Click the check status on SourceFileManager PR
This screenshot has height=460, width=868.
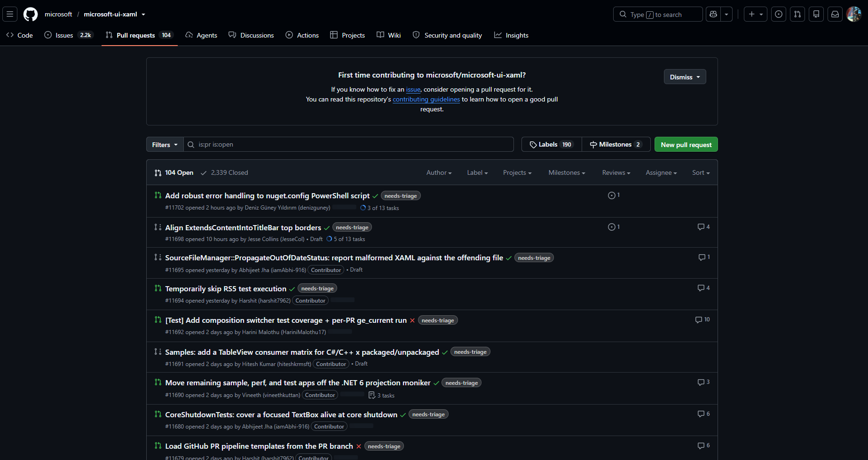509,258
